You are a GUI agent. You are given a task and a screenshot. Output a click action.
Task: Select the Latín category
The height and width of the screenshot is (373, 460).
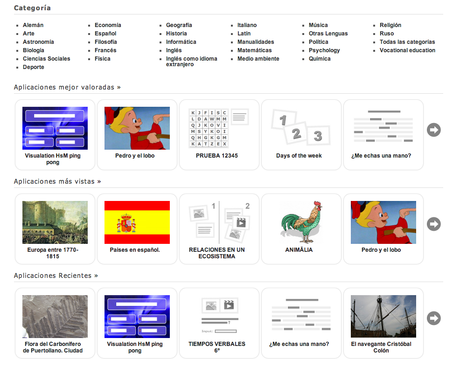click(244, 33)
